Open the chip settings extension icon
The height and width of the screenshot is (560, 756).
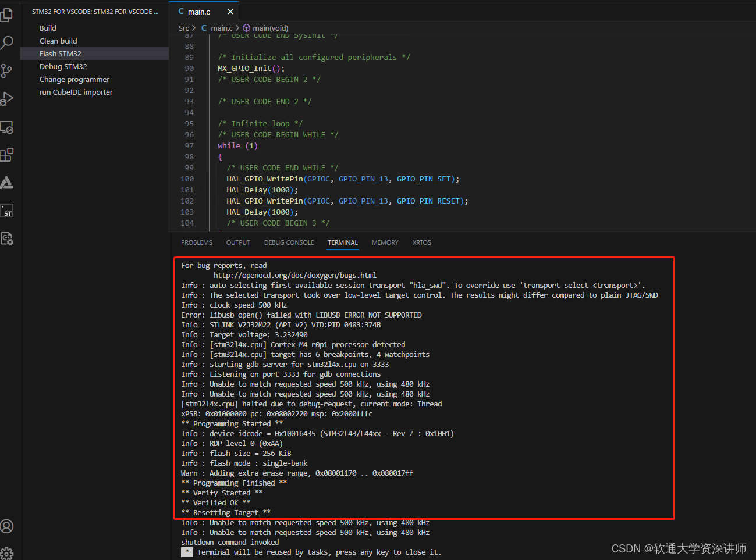pyautogui.click(x=7, y=238)
